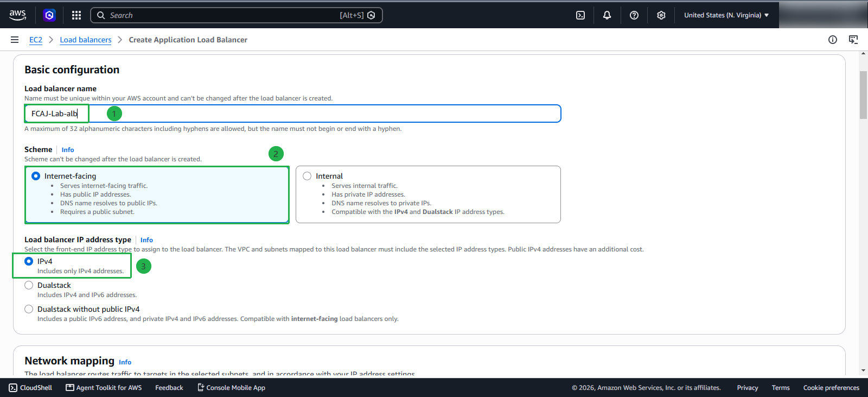Click the scrollbar down arrow

(x=863, y=371)
